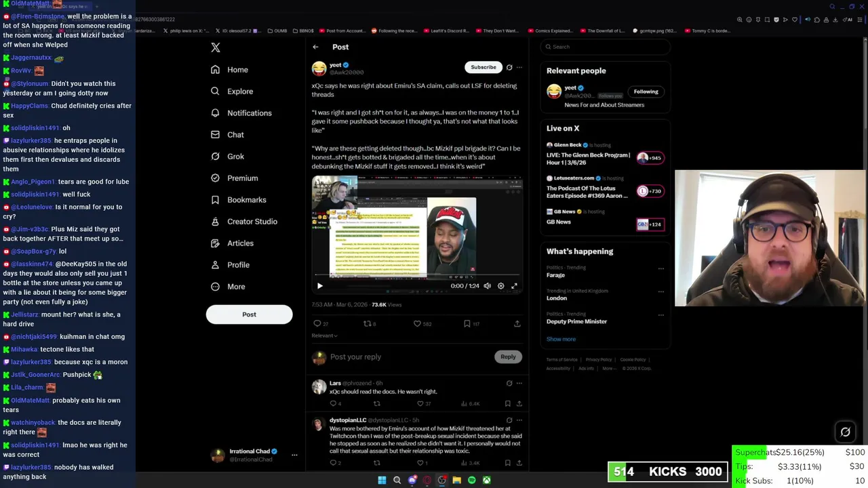Click the Articles sidebar icon
The width and height of the screenshot is (868, 488).
click(215, 243)
